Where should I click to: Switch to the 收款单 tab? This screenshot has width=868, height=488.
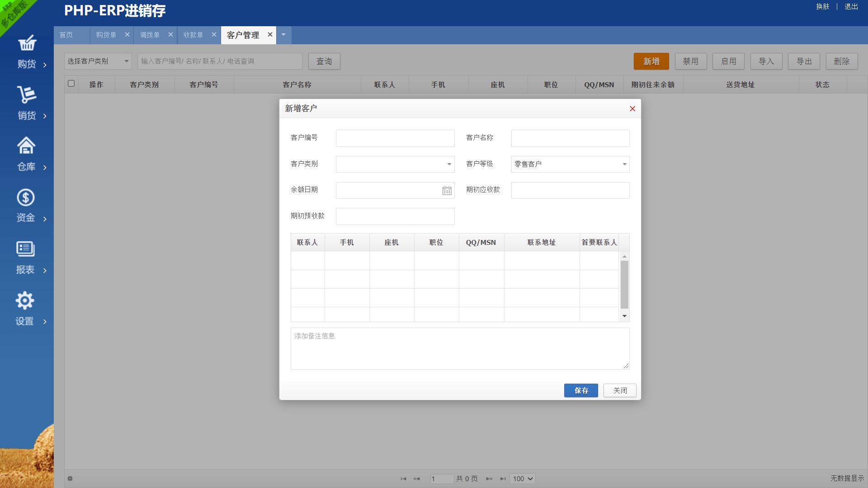pyautogui.click(x=193, y=34)
